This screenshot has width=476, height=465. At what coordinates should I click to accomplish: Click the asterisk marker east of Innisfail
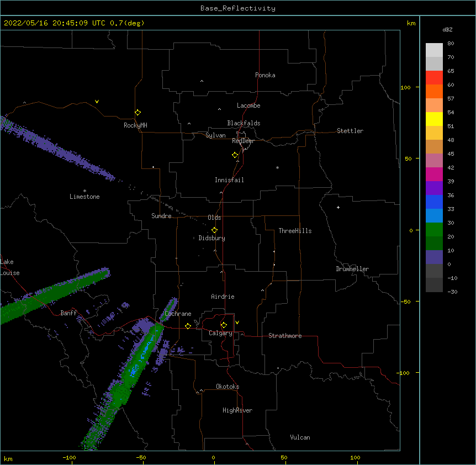pyautogui.click(x=277, y=167)
